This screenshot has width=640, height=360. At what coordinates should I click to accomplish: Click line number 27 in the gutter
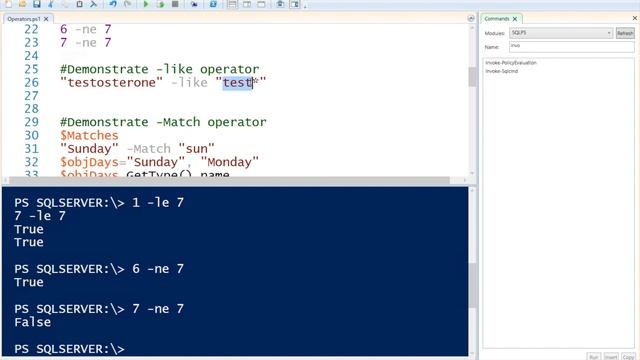coord(31,96)
